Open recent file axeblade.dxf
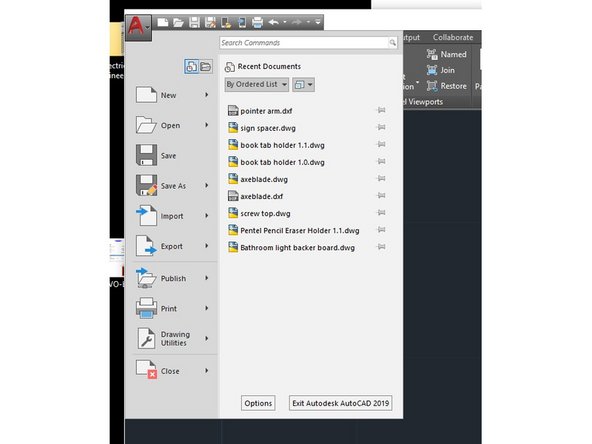The image size is (592, 444). [x=256, y=196]
